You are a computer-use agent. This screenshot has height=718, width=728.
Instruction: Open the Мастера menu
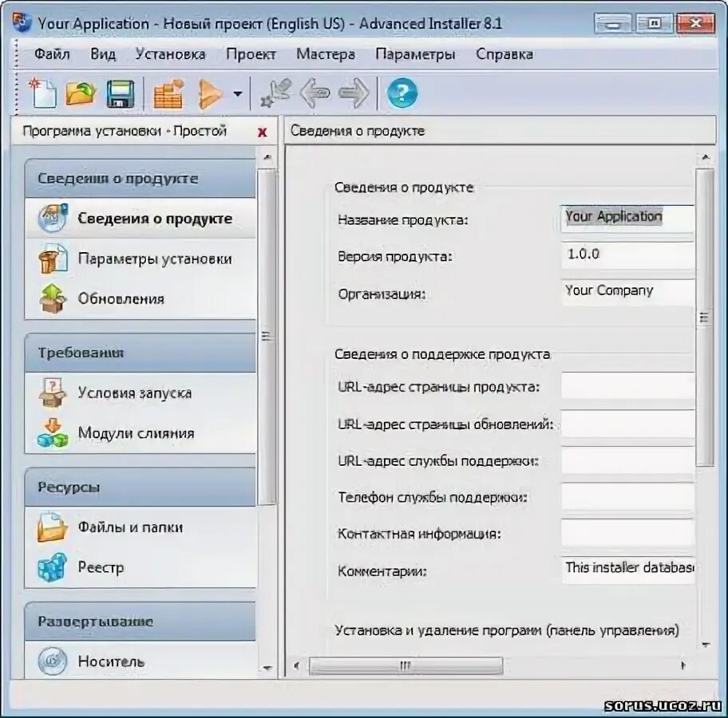(x=326, y=54)
